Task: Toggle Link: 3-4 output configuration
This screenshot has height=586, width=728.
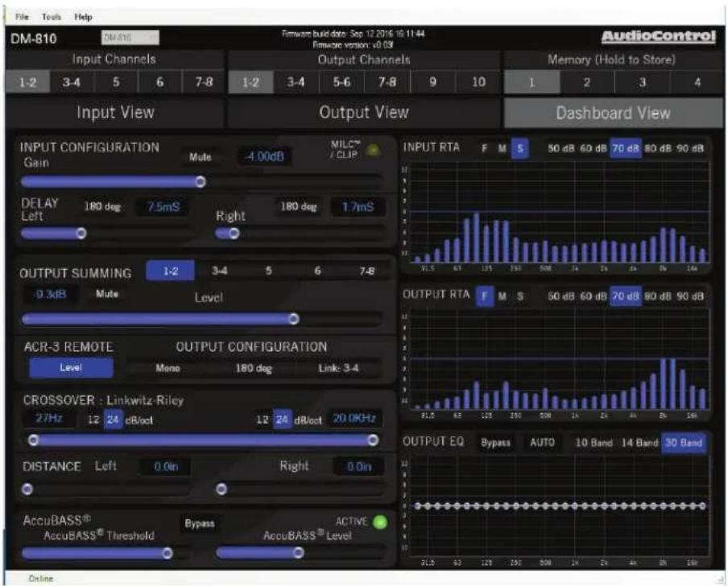Action: 338,368
